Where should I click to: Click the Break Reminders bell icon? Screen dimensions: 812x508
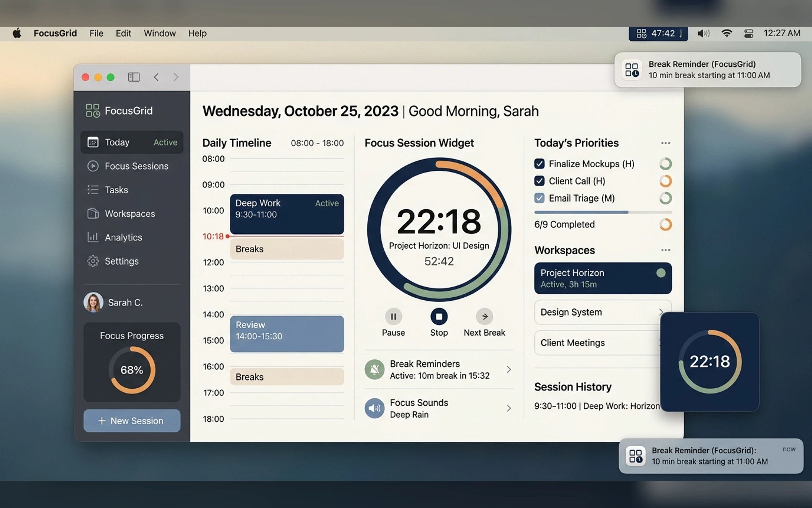tap(375, 369)
